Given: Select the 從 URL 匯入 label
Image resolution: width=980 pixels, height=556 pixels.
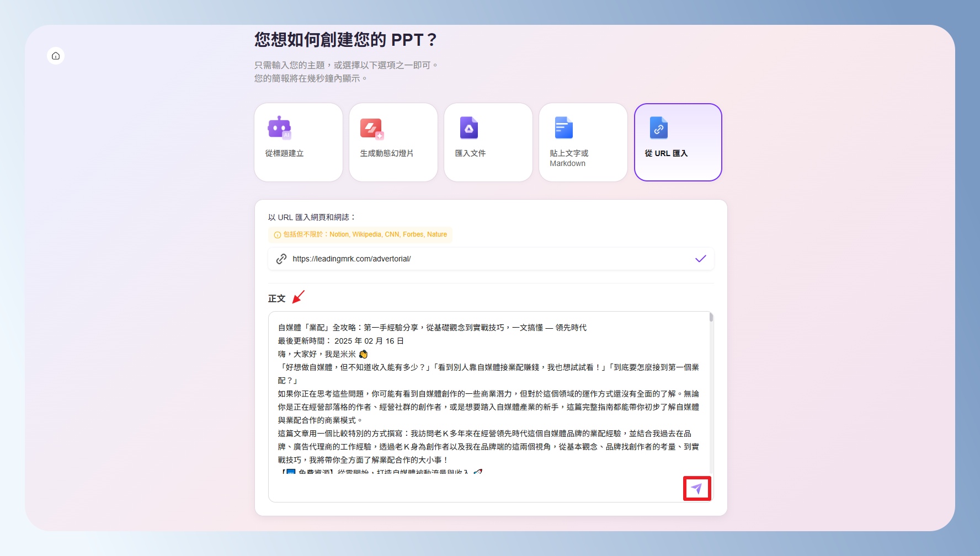Looking at the screenshot, I should (x=666, y=153).
